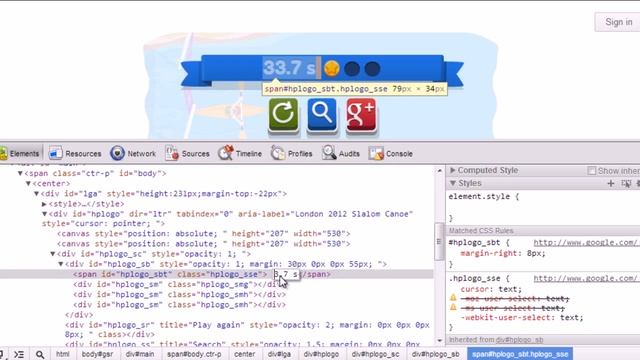Select div#main breadcrumb

point(140,354)
